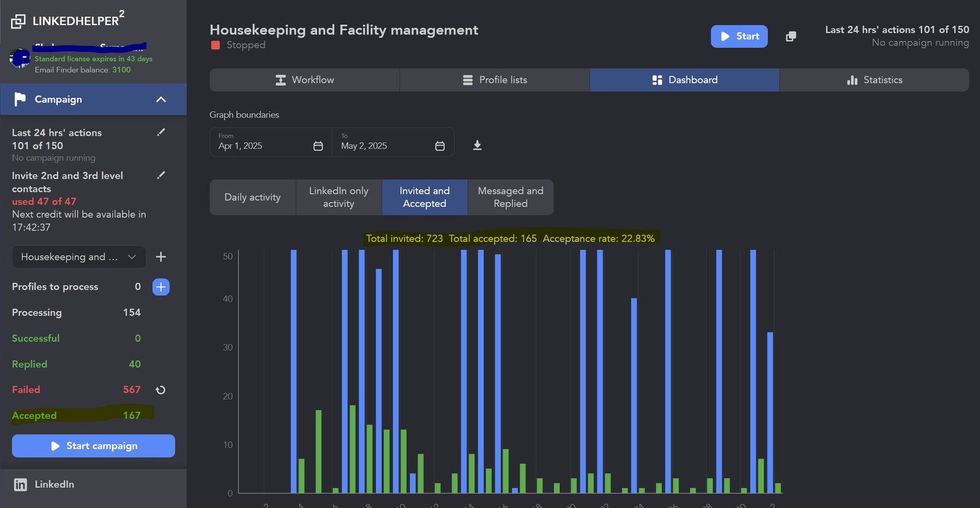Click the copy icon next to the Start button
Viewport: 980px width, 508px height.
pos(791,37)
